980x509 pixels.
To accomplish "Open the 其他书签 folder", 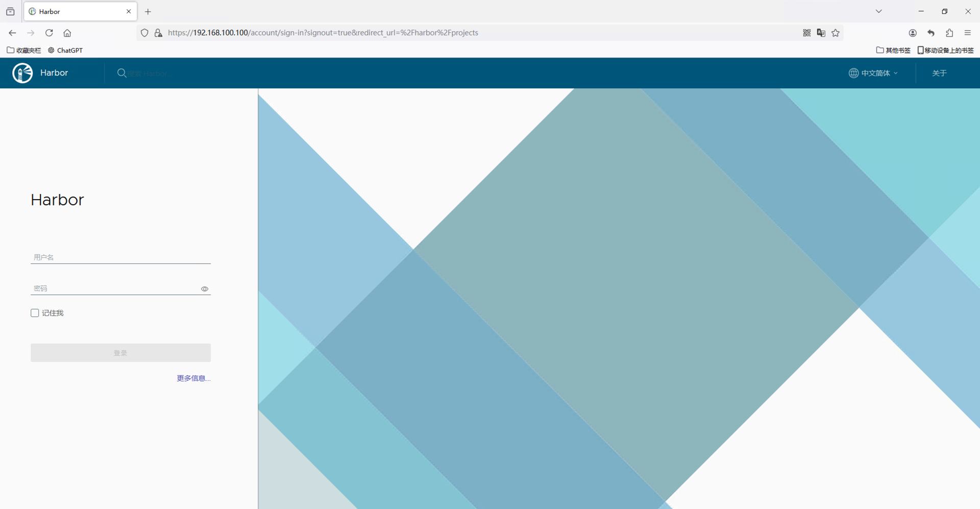I will 893,50.
